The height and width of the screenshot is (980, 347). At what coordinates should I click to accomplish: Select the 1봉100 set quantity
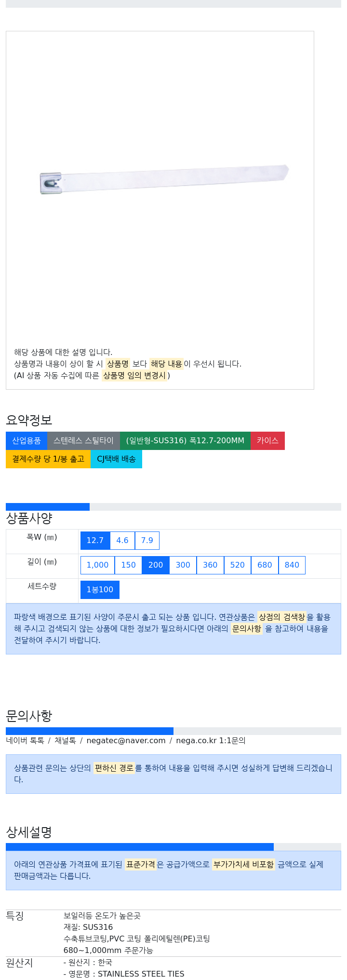point(100,590)
